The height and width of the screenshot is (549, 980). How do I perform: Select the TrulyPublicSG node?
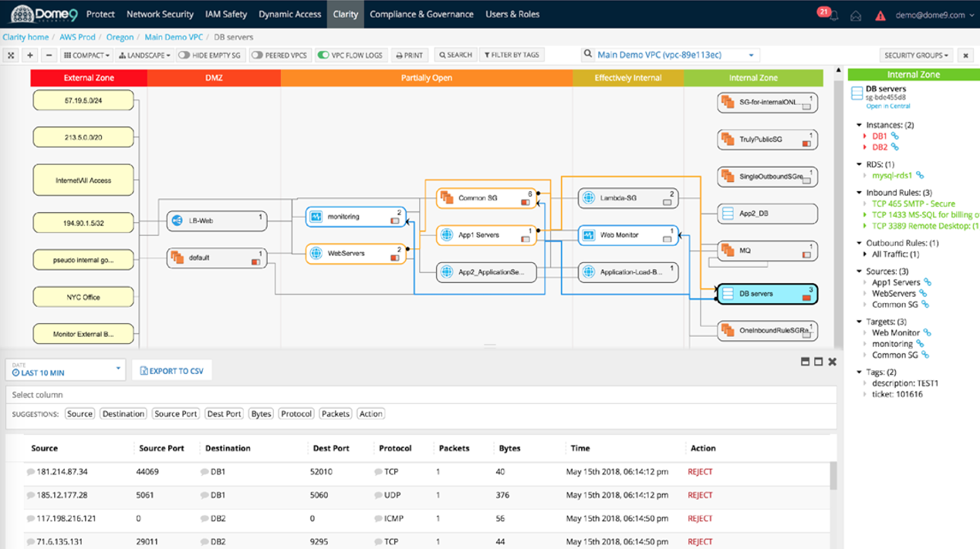click(x=767, y=140)
